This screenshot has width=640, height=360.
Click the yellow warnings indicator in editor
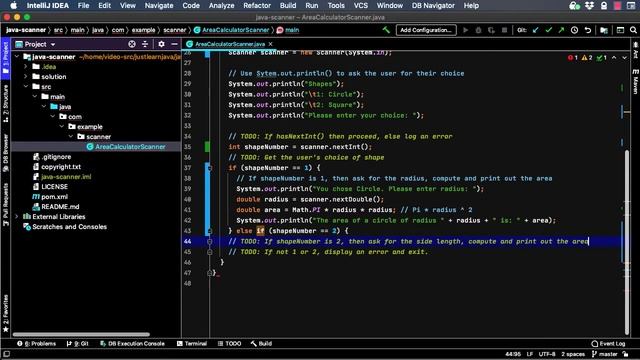point(587,58)
